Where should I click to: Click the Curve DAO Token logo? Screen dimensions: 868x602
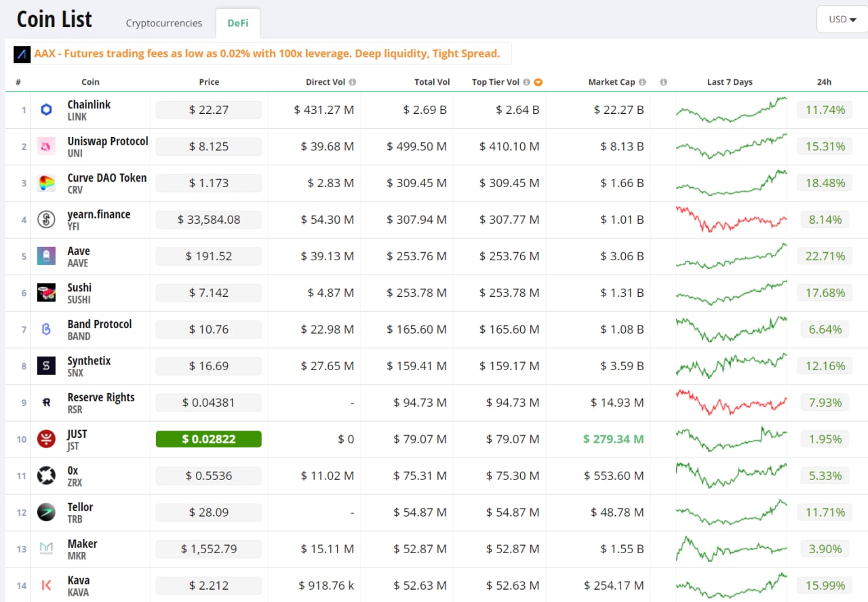(46, 183)
